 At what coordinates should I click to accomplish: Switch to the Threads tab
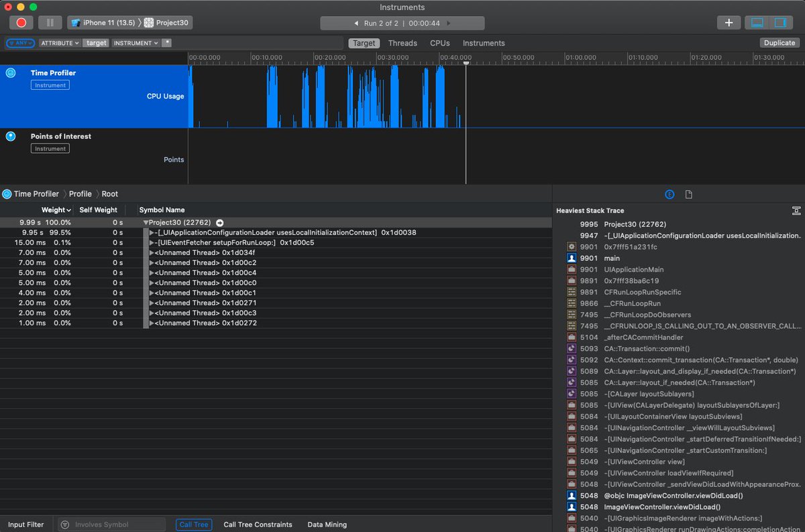coord(402,43)
